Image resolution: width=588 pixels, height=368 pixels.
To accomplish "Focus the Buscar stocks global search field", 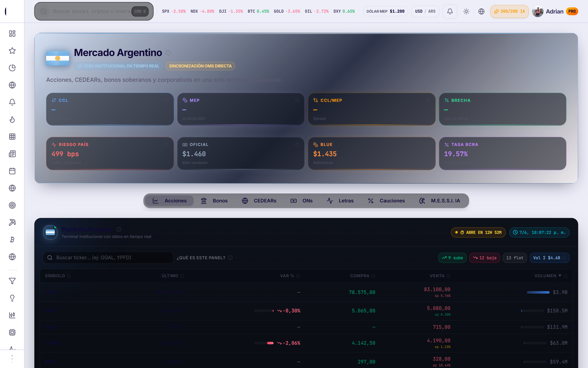I will (94, 11).
